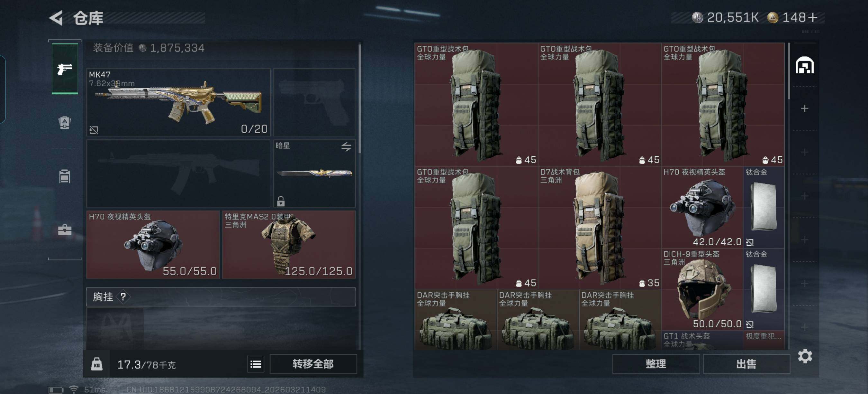Open stash settings gear icon
The width and height of the screenshot is (868, 394).
point(805,356)
